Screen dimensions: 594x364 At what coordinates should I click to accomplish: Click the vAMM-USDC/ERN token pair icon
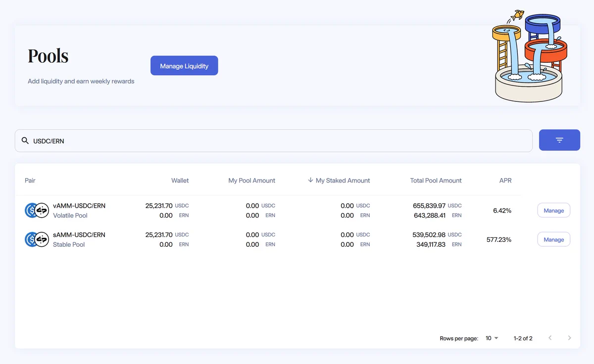click(x=37, y=210)
